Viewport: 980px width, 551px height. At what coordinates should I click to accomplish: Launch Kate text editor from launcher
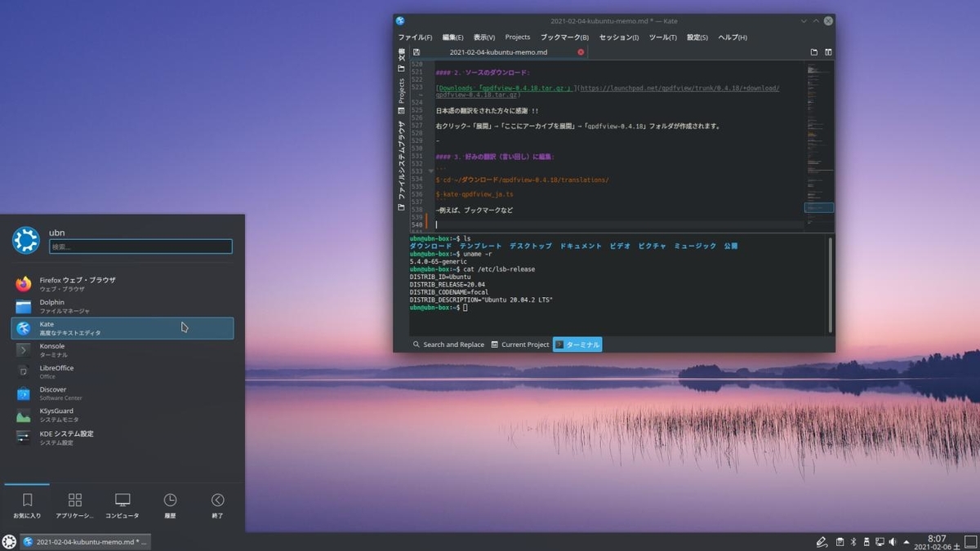point(122,328)
